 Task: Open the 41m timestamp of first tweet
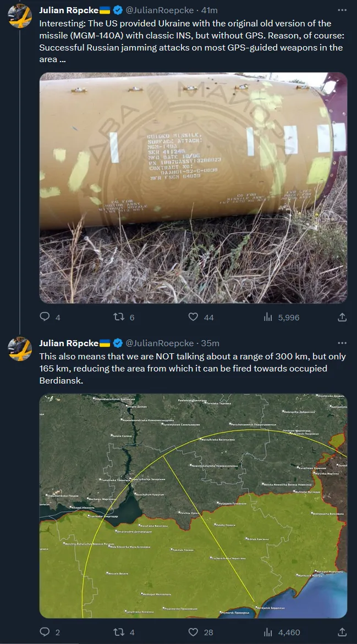click(209, 10)
